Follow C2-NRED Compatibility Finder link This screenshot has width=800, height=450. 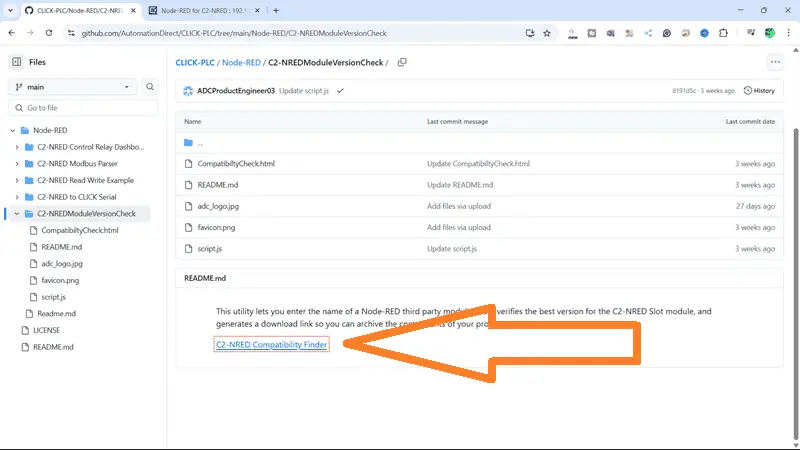pyautogui.click(x=271, y=345)
